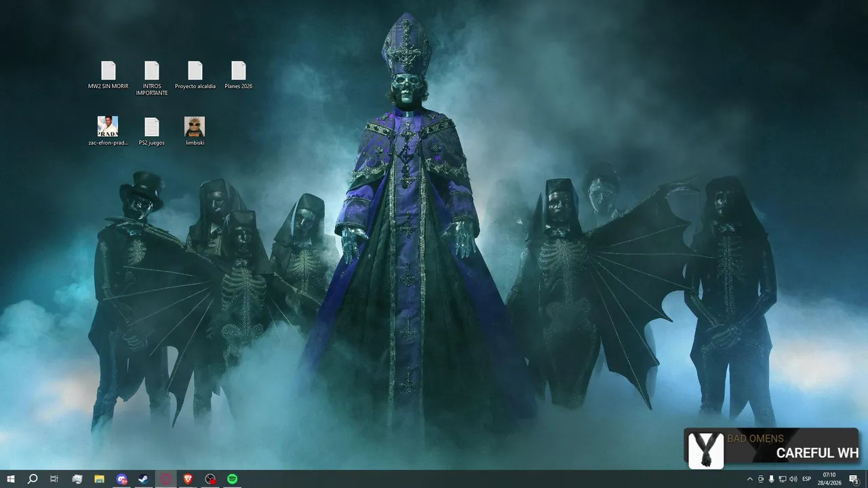868x488 pixels.
Task: Click the Show Desktop strip
Action: (866, 479)
